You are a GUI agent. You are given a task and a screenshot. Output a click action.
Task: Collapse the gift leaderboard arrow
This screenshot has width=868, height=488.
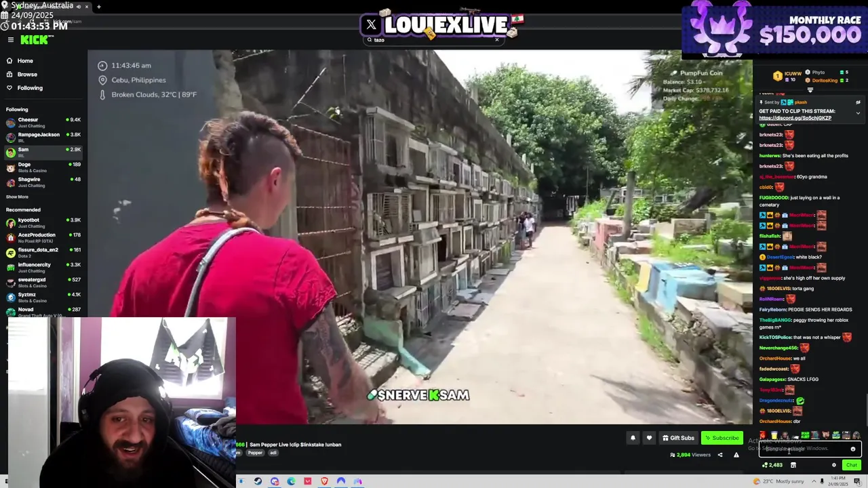[x=810, y=90]
